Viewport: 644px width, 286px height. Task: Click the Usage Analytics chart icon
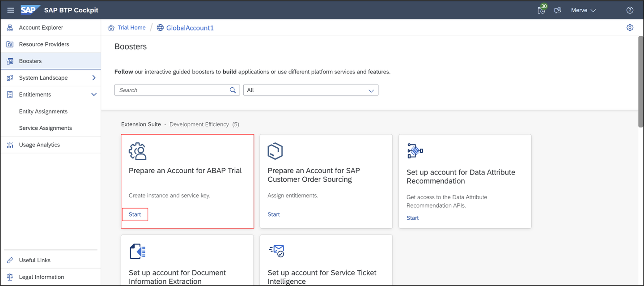(10, 145)
